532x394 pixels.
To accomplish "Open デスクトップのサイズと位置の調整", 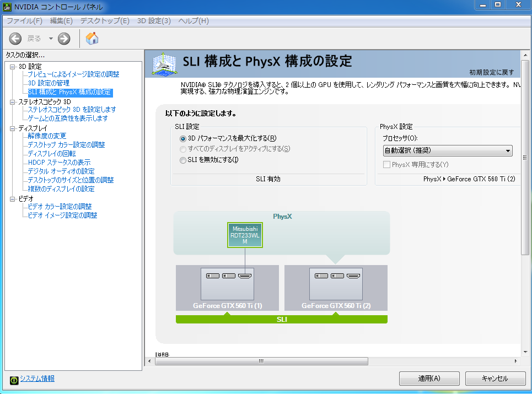I will pos(71,180).
